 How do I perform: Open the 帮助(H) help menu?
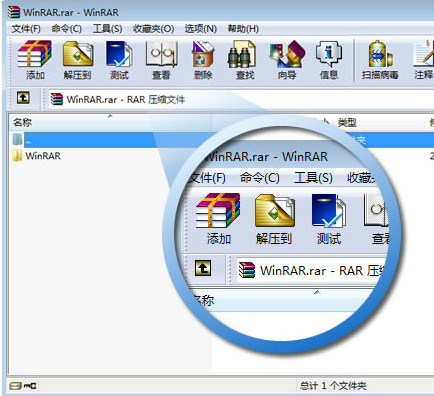(x=243, y=29)
